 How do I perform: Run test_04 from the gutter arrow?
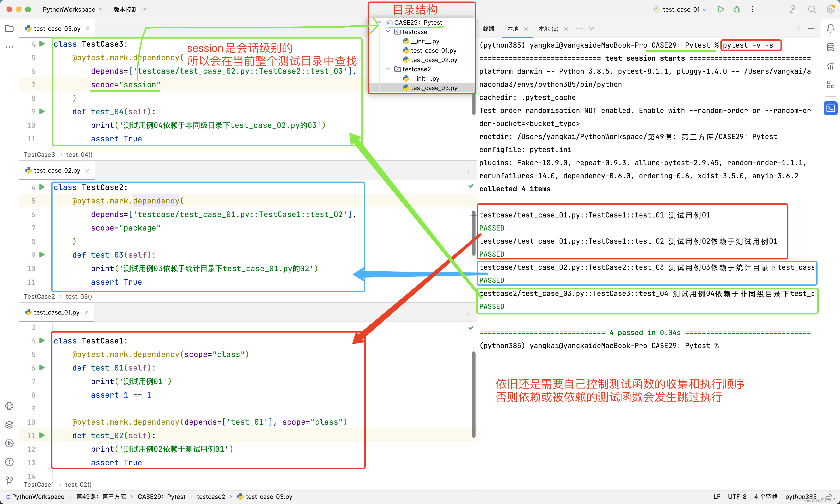[42, 111]
